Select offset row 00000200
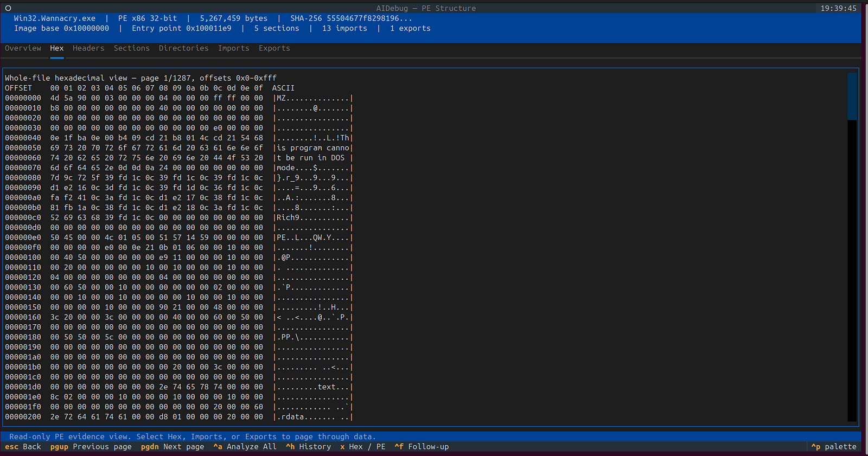Viewport: 868px width, 456px height. pyautogui.click(x=179, y=416)
